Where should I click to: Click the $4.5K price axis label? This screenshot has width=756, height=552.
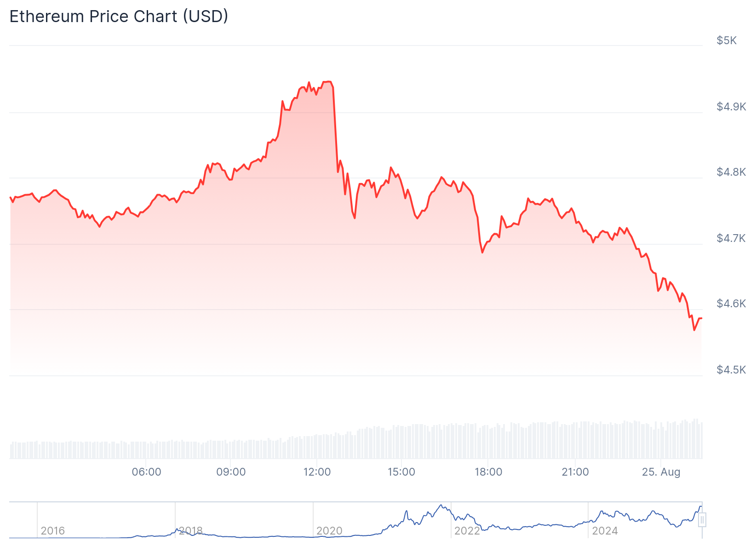[731, 370]
